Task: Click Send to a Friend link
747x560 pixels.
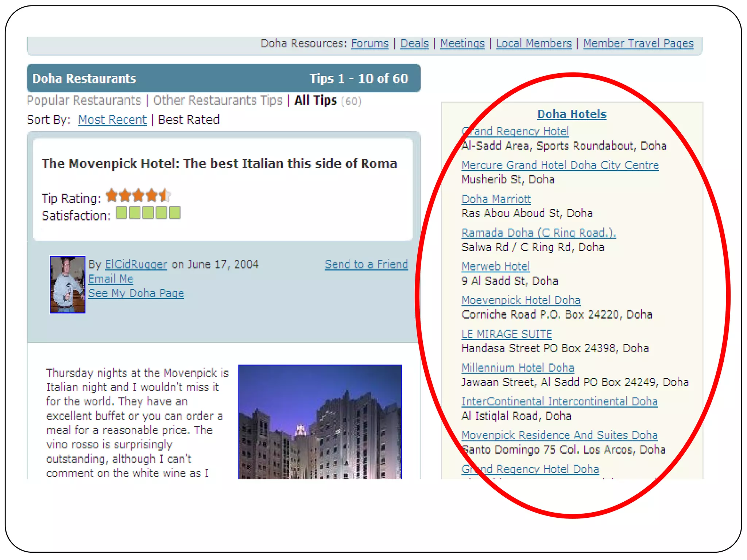Action: coord(366,265)
